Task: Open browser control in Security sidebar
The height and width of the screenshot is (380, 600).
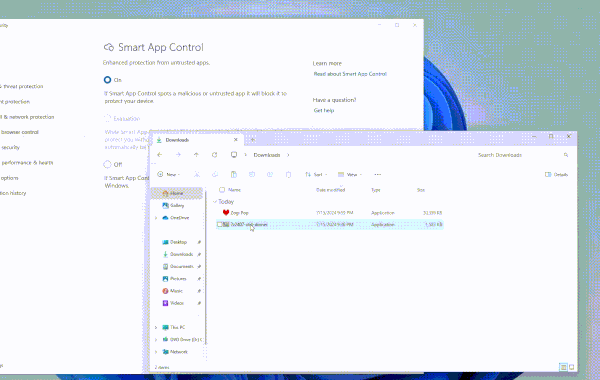Action: [20, 132]
